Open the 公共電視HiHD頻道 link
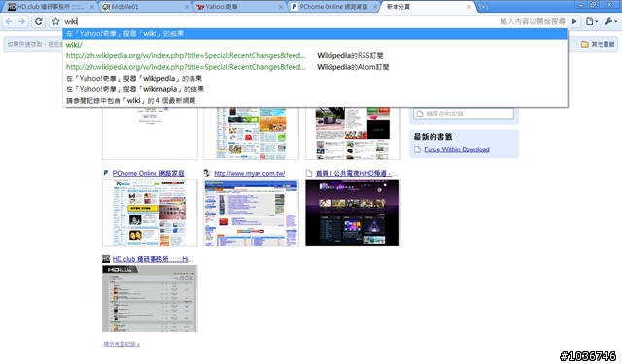The width and height of the screenshot is (622, 364). [357, 173]
